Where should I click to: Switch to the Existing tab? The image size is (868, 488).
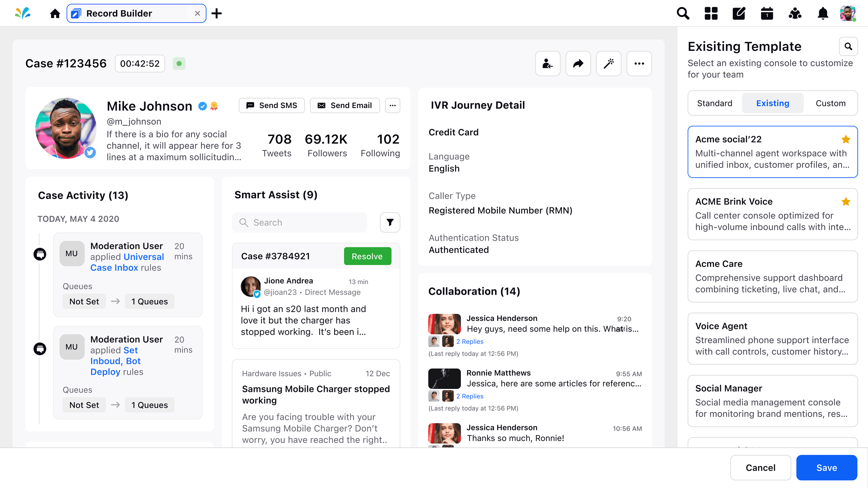(773, 103)
